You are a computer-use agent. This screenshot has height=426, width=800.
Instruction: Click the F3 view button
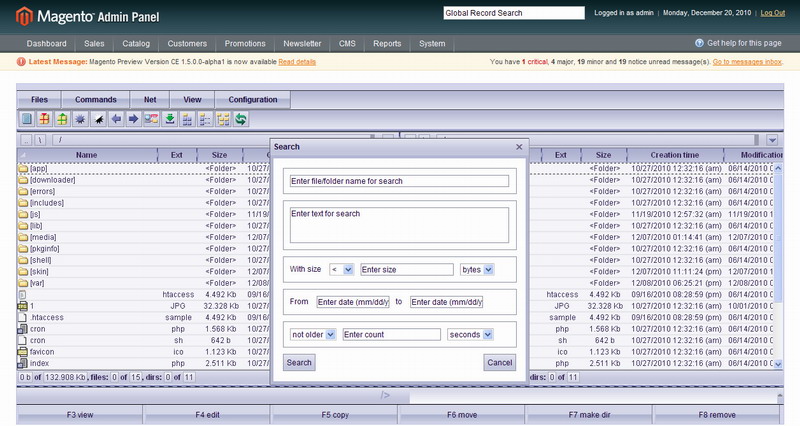tap(80, 415)
